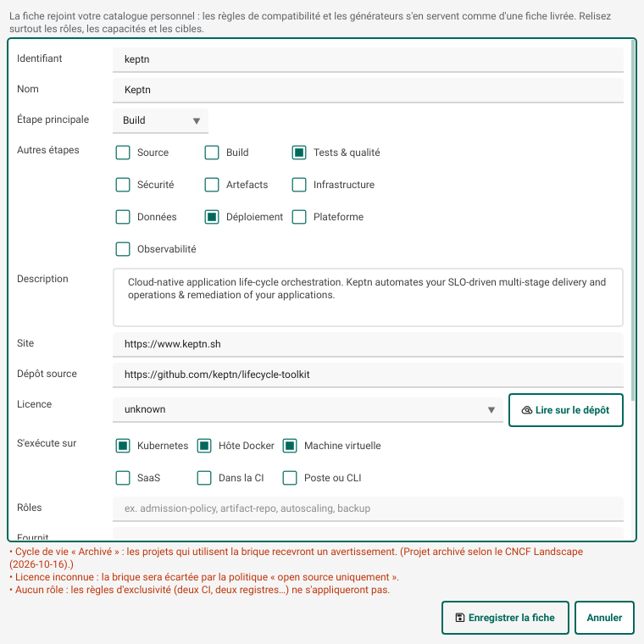Click the Autres étapes label
Viewport: 644px width, 644px height.
[x=48, y=150]
